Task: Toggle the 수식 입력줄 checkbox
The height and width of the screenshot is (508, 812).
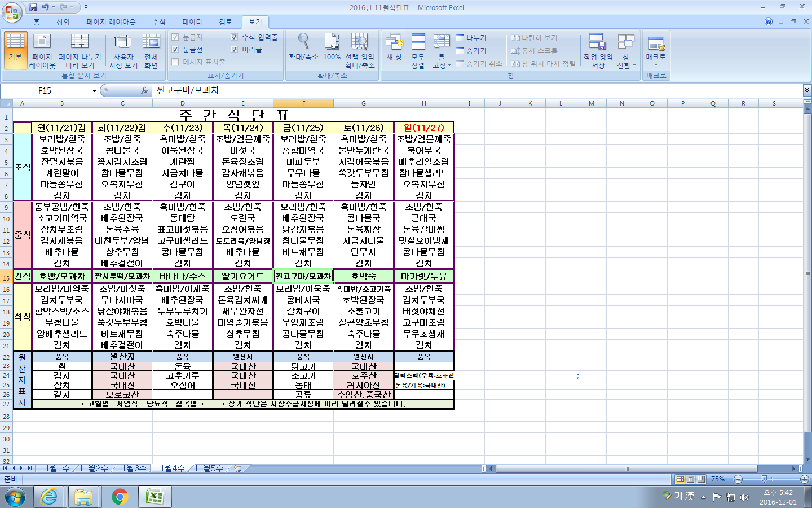Action: pyautogui.click(x=234, y=37)
